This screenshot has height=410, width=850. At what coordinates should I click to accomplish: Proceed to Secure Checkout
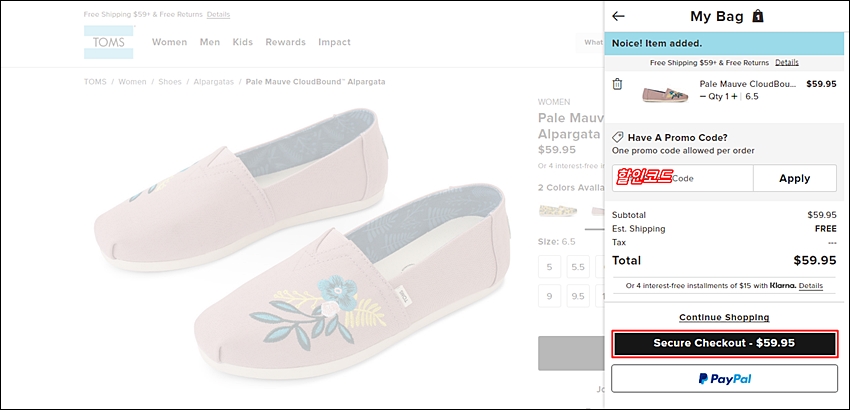point(724,343)
